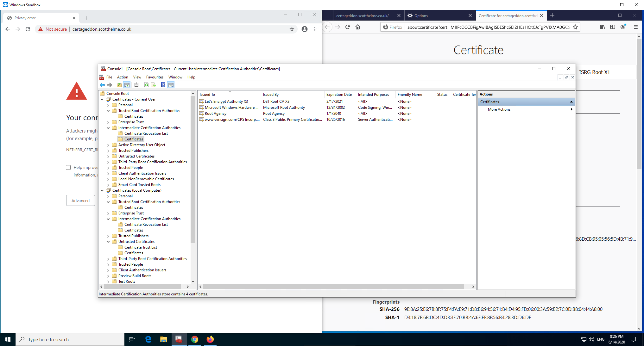Click the Up One Level folder icon
Viewport: 644px width, 346px height.
tap(119, 85)
